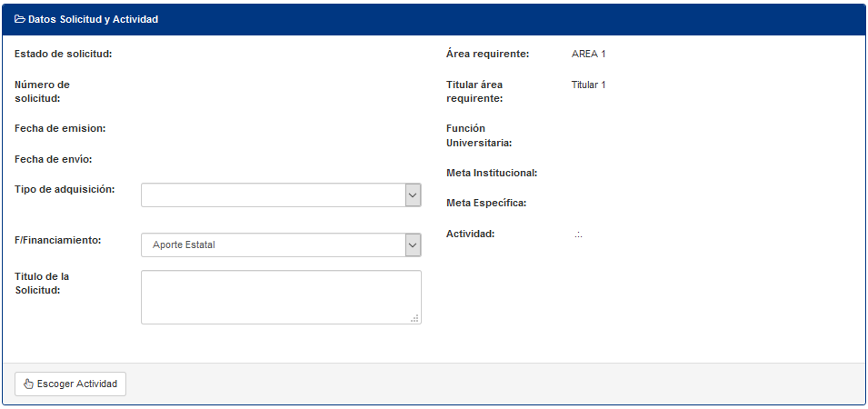
Task: Expand the F/Financiamiento dropdown arrow
Action: tap(413, 245)
